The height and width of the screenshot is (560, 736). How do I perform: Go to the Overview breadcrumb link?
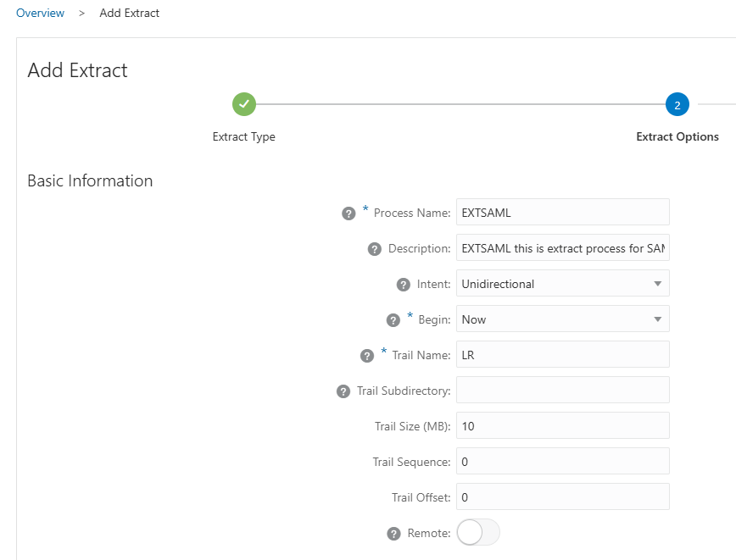tap(40, 13)
